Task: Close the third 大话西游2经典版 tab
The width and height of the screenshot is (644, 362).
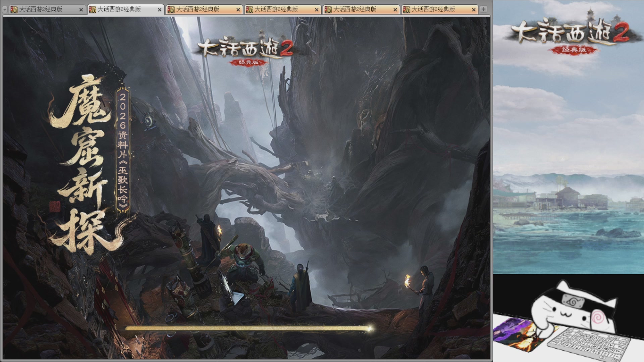Action: tap(238, 10)
